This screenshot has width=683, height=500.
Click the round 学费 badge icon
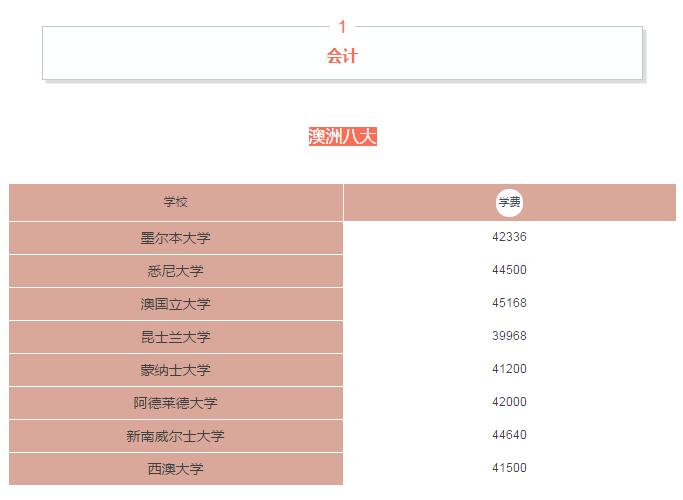510,203
